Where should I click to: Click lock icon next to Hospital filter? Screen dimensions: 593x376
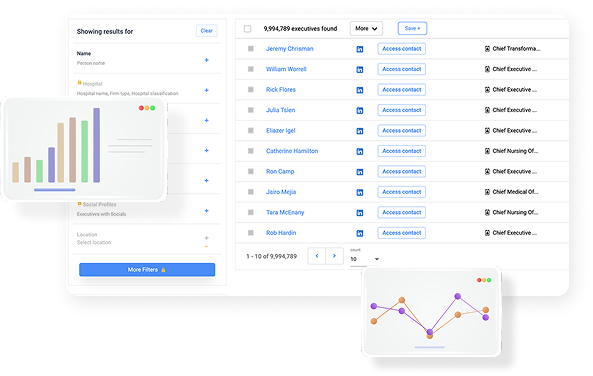tap(79, 82)
